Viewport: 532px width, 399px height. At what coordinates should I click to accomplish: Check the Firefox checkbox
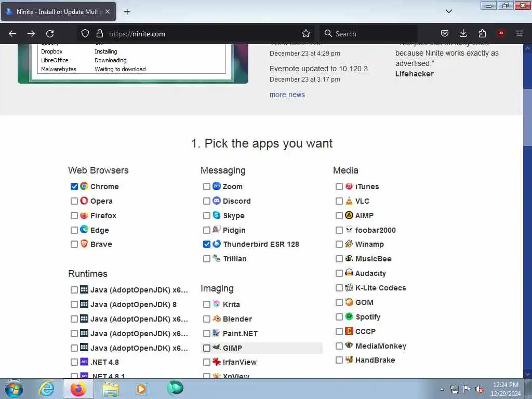coord(74,216)
